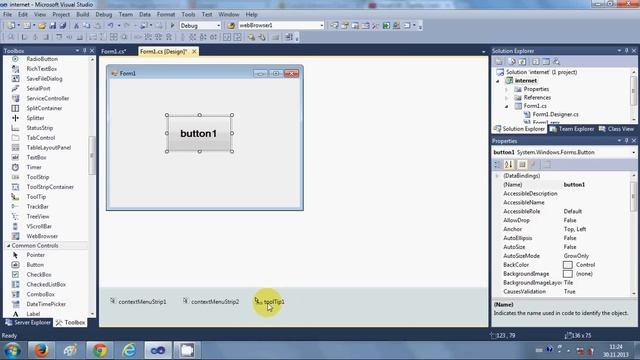This screenshot has width=640, height=360.
Task: Open the Format menu
Action: click(166, 14)
